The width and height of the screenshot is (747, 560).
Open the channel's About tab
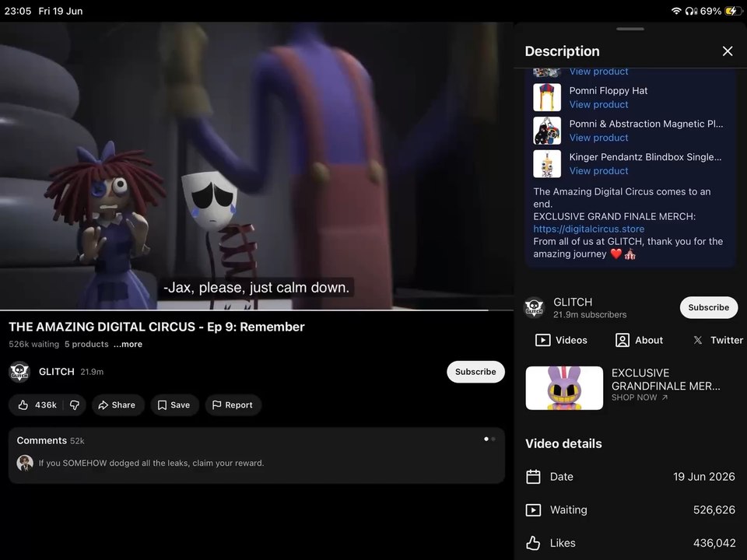tap(639, 340)
